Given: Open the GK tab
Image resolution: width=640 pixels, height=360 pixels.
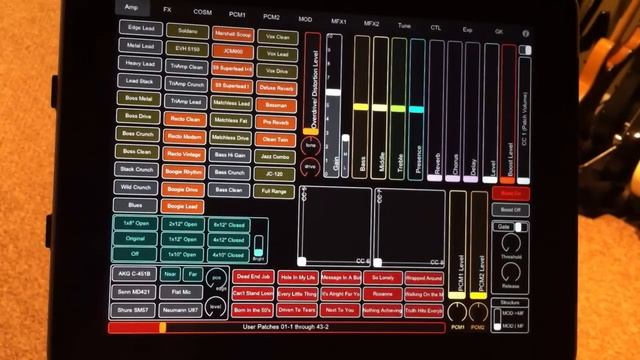Looking at the screenshot, I should 499,31.
